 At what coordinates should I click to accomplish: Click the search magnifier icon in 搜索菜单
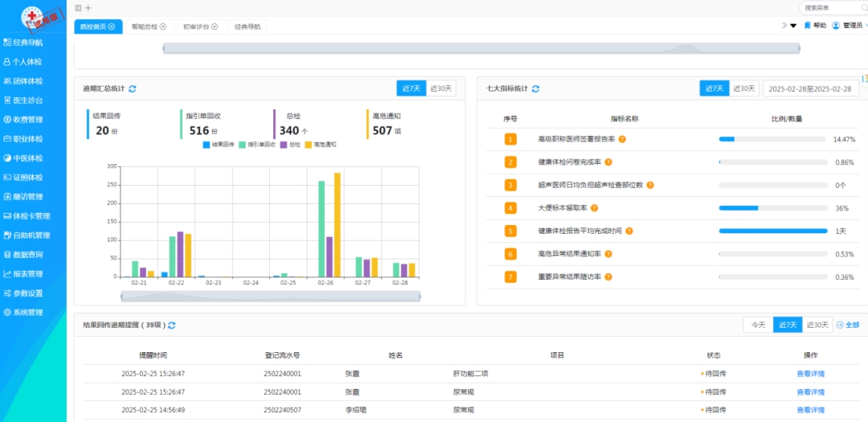[865, 8]
